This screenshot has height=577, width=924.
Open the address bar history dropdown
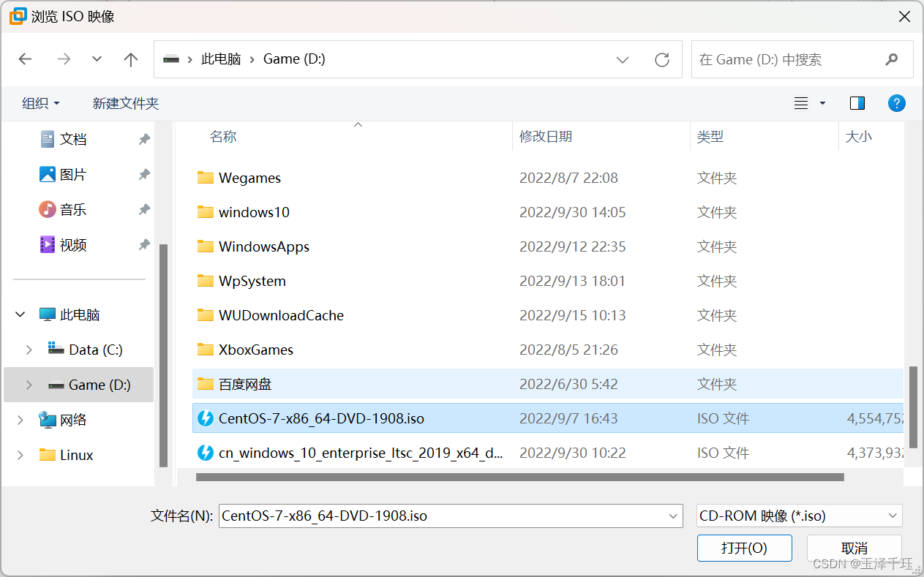click(623, 60)
